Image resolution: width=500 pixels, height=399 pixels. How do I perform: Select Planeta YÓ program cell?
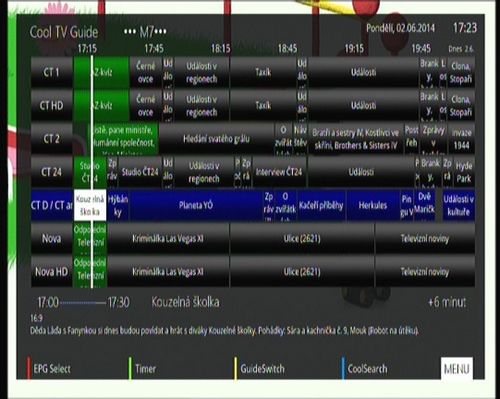[196, 205]
